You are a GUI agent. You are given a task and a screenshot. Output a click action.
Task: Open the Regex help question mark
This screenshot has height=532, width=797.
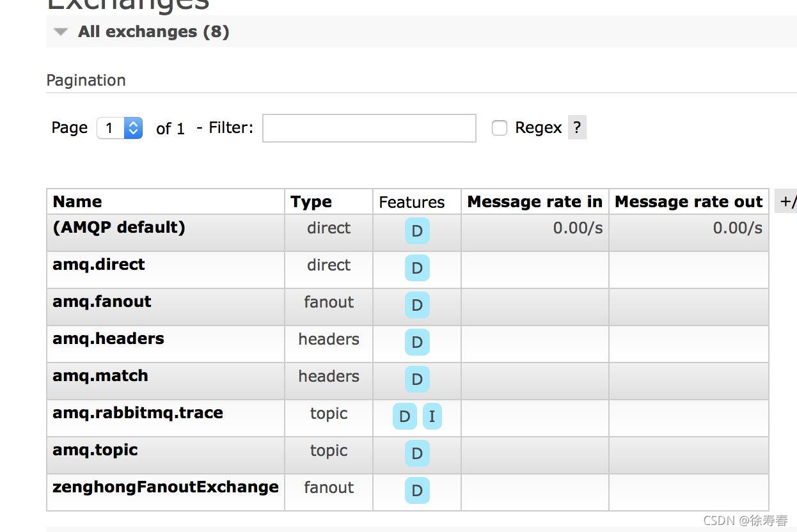[x=577, y=128]
